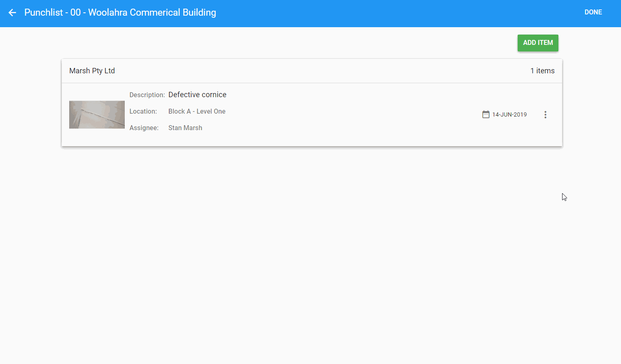Click the Punchlist page title
The image size is (621, 364).
click(120, 13)
